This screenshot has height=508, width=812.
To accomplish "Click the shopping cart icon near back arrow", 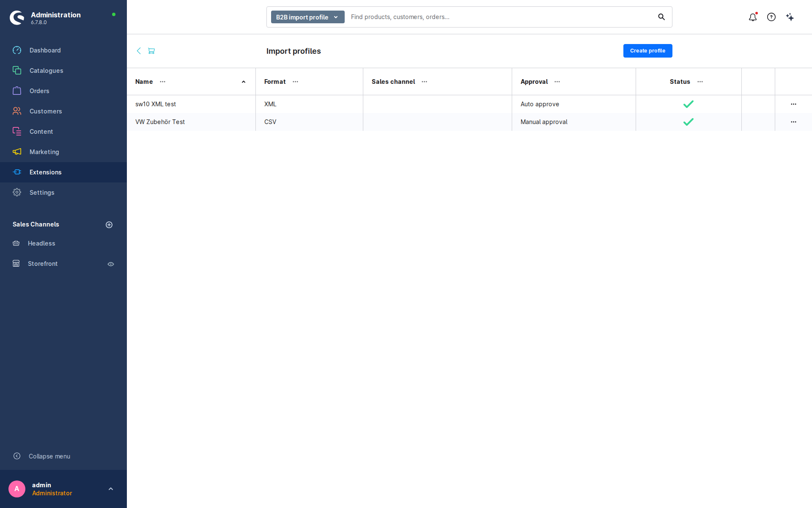I will pyautogui.click(x=151, y=51).
